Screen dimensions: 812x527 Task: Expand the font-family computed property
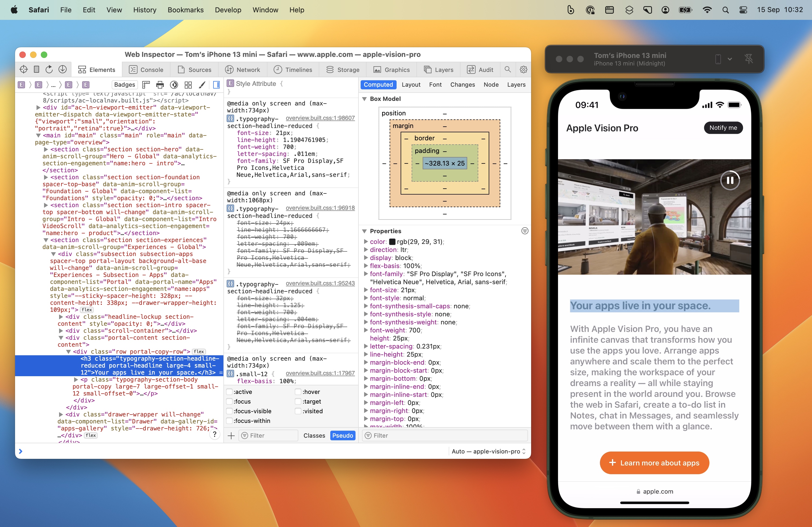[x=366, y=274]
